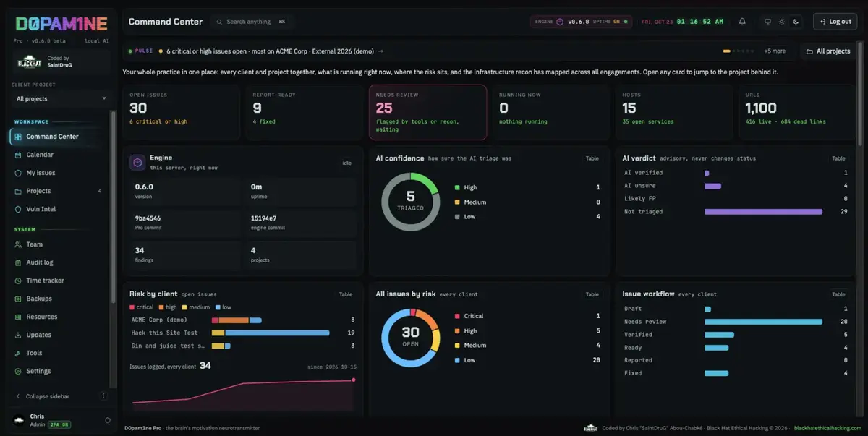Open the blackhatethicalhacking.com footer link
This screenshot has height=436, width=868.
point(828,428)
